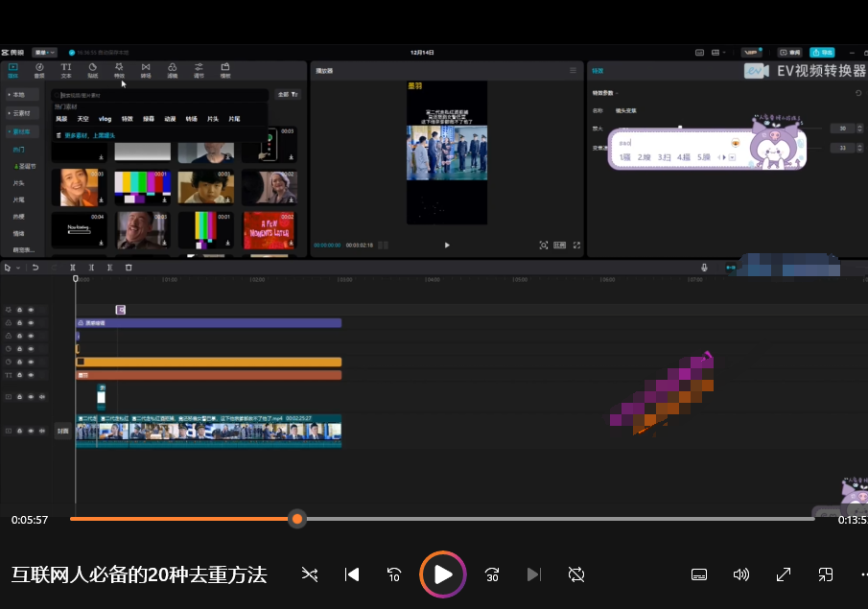Open the 更多素材 more materials link
The width and height of the screenshot is (868, 609).
point(90,135)
